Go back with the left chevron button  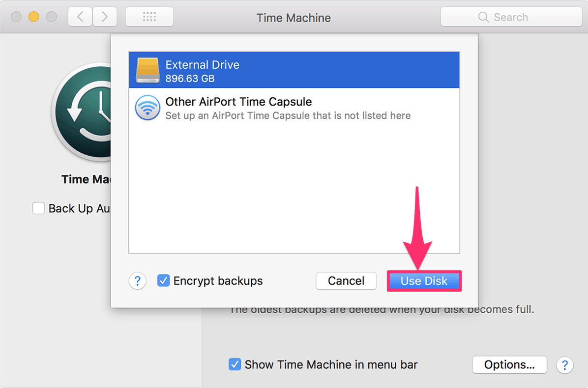point(80,17)
